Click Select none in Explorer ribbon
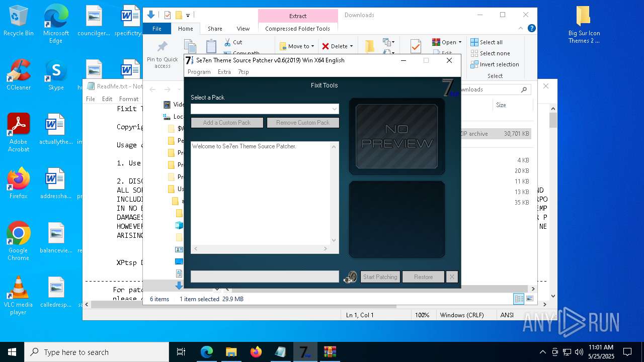Image resolution: width=644 pixels, height=362 pixels. 491,53
